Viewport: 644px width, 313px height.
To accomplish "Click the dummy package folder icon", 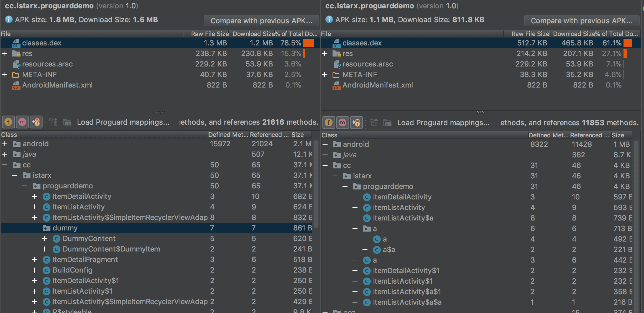I will coord(47,228).
